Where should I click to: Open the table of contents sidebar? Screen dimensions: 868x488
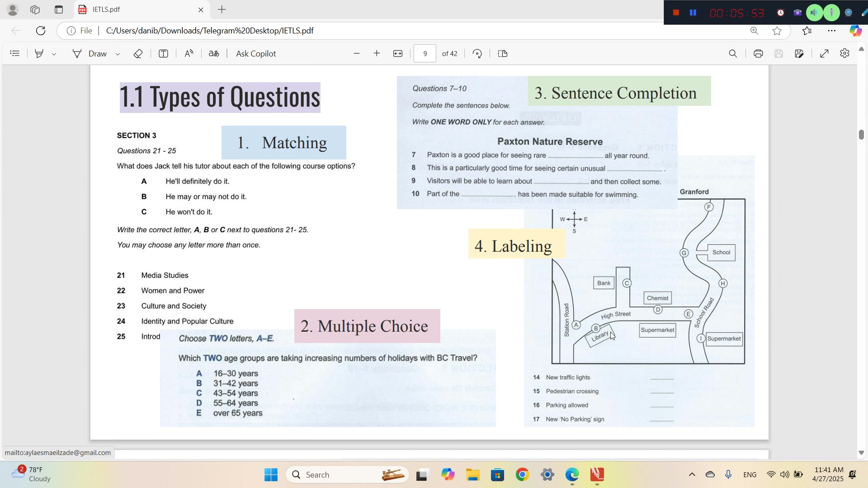coord(14,54)
